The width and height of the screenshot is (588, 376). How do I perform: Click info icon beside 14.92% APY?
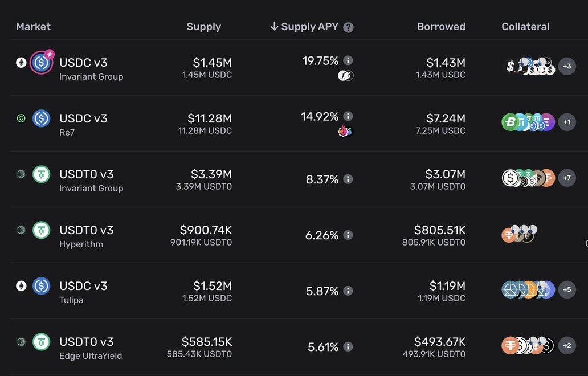pyautogui.click(x=348, y=116)
